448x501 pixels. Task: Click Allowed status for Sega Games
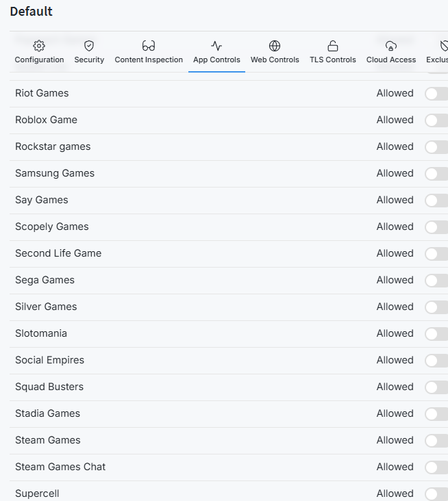click(395, 280)
